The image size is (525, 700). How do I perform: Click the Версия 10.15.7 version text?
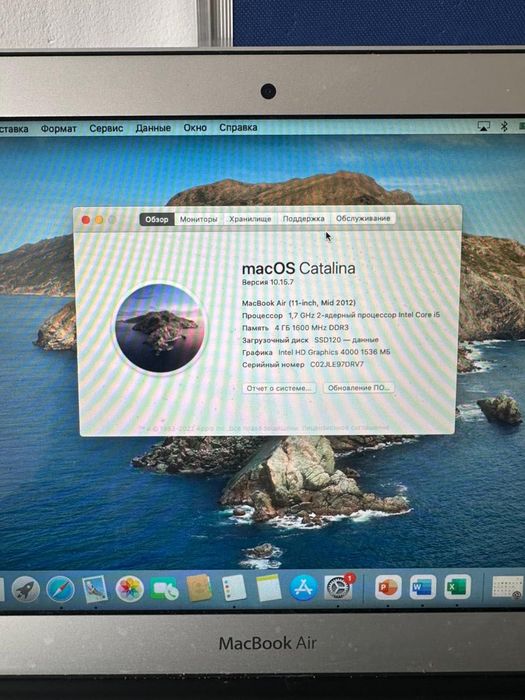click(x=268, y=282)
